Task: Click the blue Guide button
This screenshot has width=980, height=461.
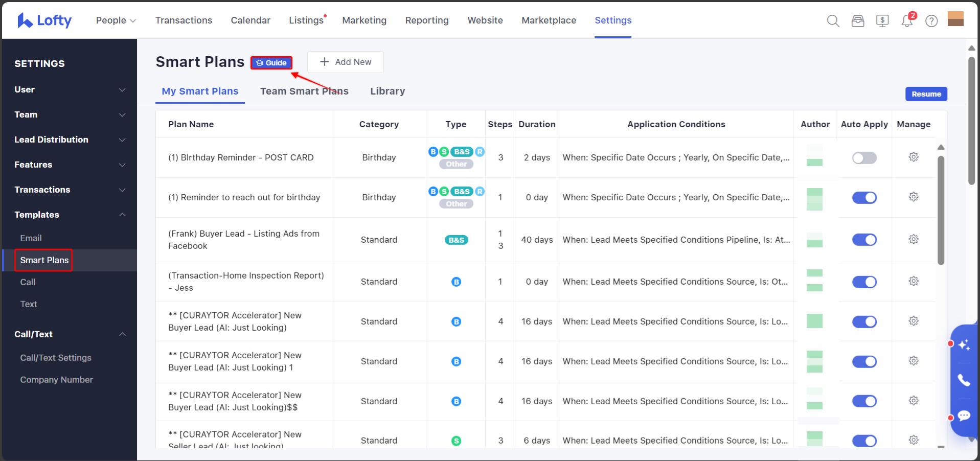Action: coord(271,62)
